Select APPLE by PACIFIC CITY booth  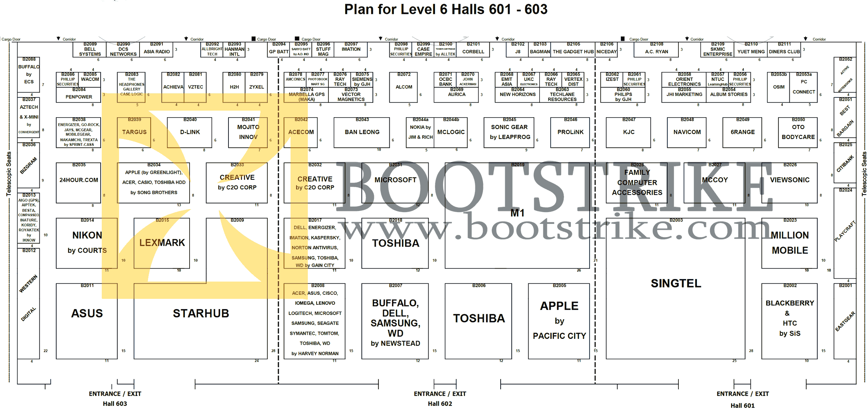[559, 321]
